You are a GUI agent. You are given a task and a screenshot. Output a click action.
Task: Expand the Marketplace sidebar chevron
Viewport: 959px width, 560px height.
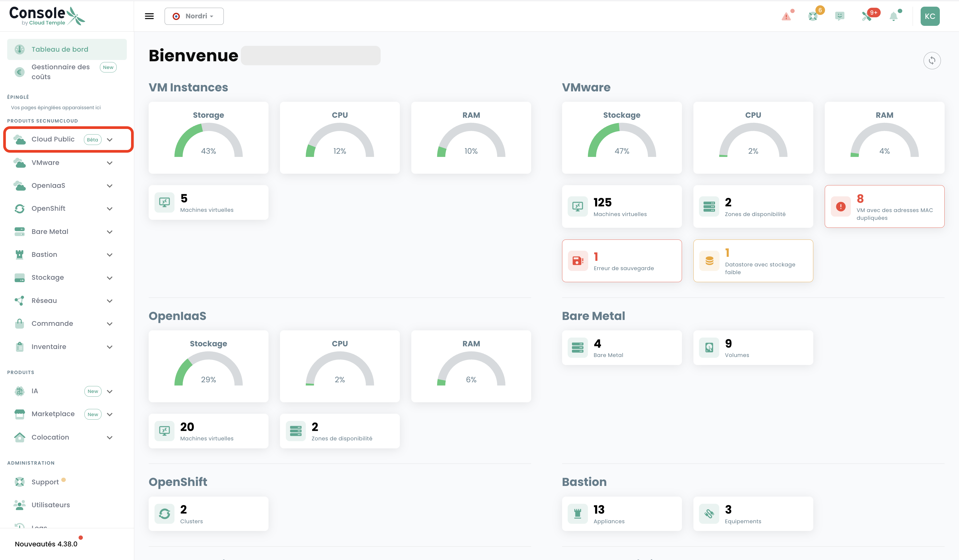(109, 414)
